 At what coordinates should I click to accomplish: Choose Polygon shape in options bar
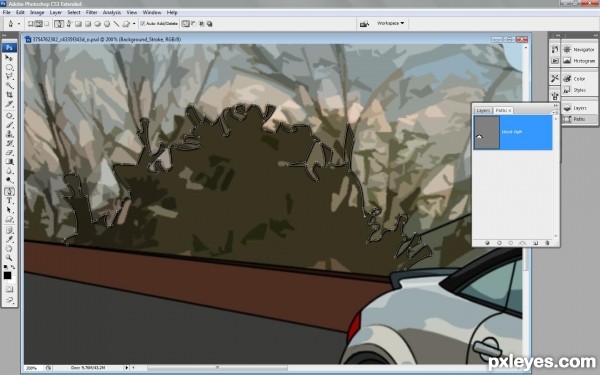(x=107, y=24)
